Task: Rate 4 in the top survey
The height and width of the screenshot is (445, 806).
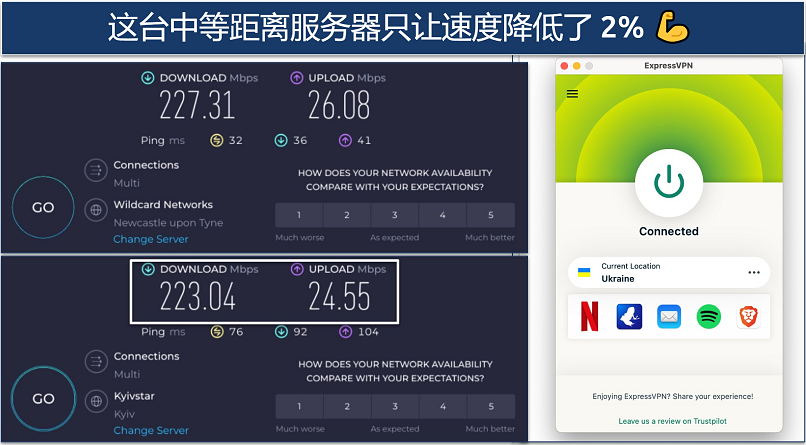Action: click(443, 215)
